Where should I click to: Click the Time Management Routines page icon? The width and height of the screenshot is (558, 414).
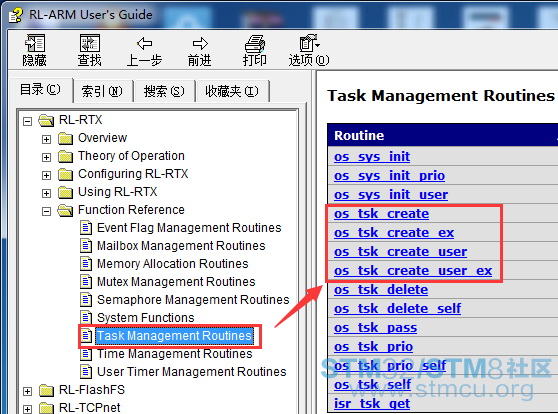pos(86,353)
